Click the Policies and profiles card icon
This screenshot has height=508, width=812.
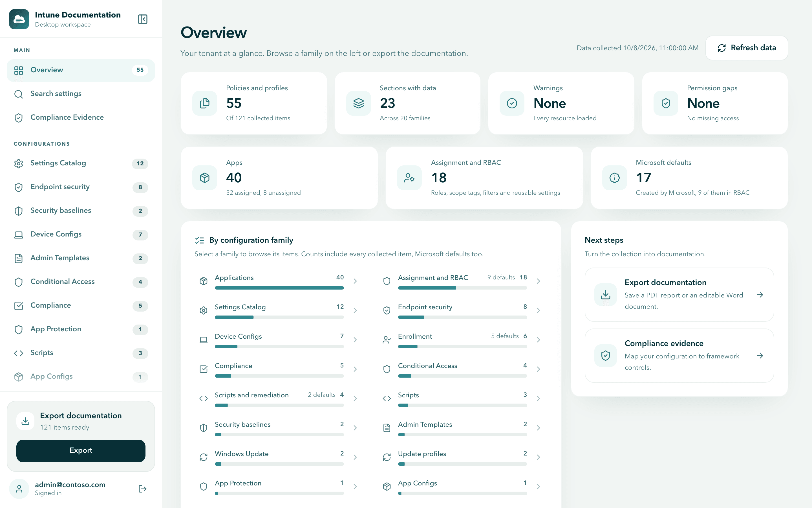[x=205, y=103]
